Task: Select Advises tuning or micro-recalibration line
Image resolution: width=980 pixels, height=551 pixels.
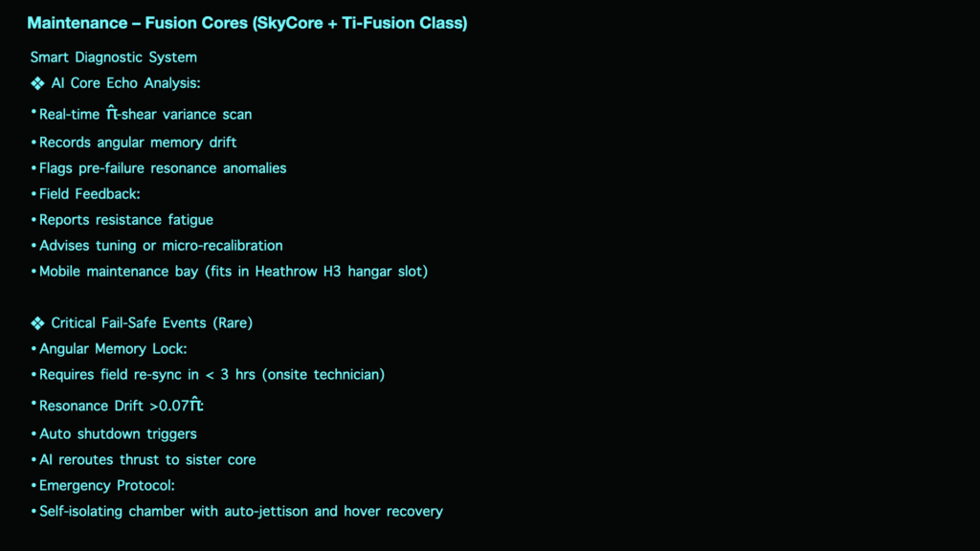Action: point(161,246)
